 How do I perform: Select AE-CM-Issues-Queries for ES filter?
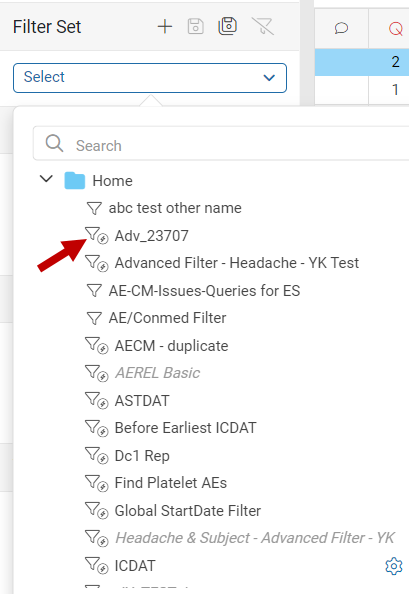[x=204, y=291]
